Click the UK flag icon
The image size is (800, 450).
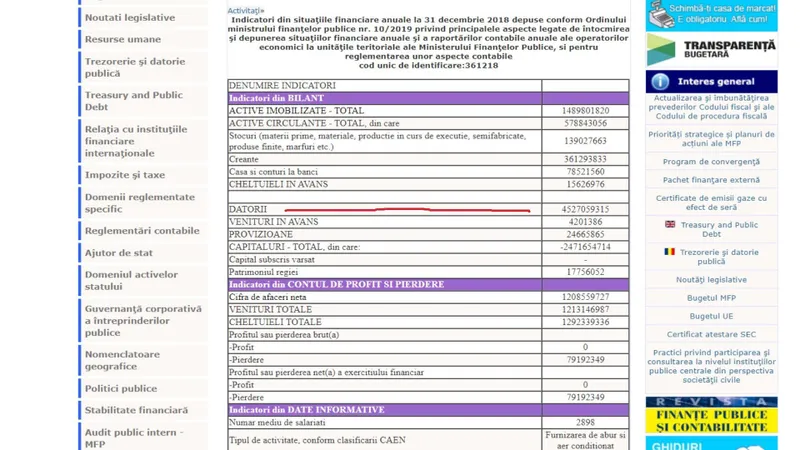click(670, 224)
